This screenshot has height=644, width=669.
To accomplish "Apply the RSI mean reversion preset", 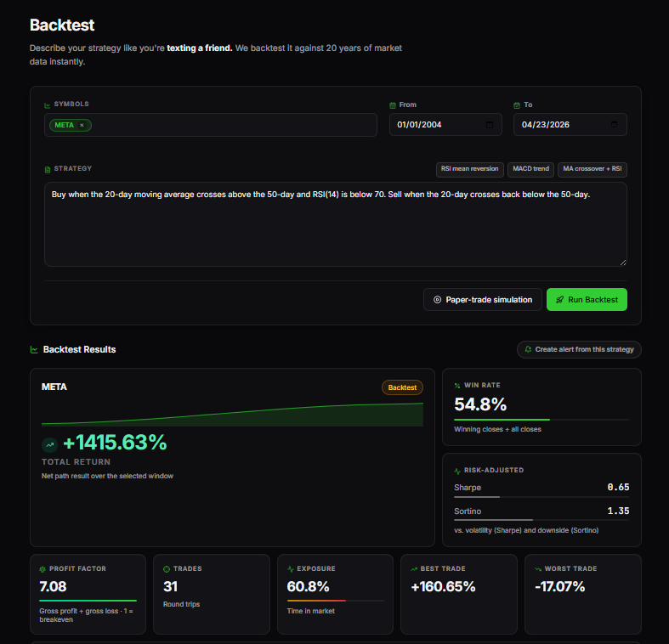I will point(470,169).
